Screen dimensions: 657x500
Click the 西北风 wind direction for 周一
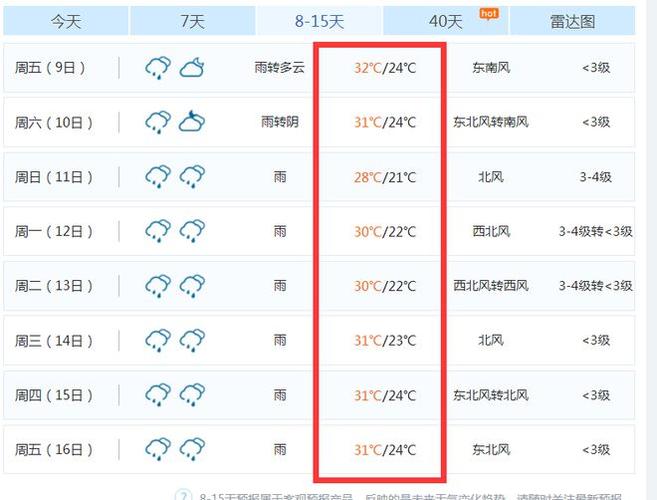(491, 231)
